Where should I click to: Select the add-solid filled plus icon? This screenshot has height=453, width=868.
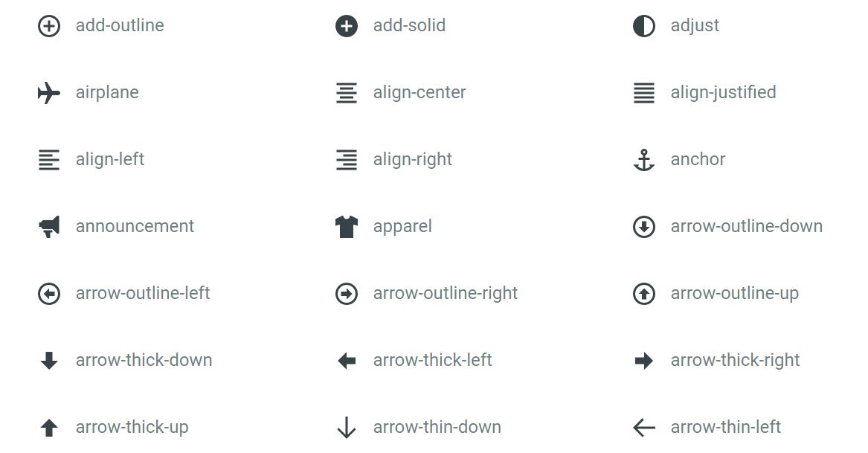pos(347,26)
